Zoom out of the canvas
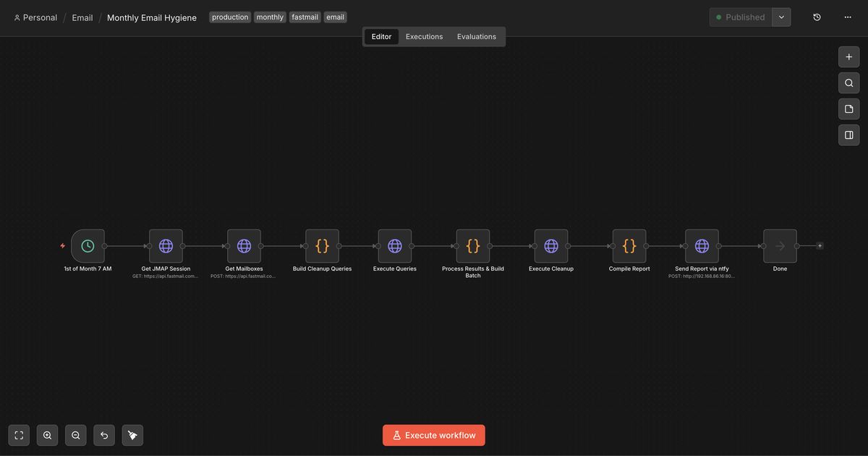This screenshot has width=868, height=456. tap(75, 435)
